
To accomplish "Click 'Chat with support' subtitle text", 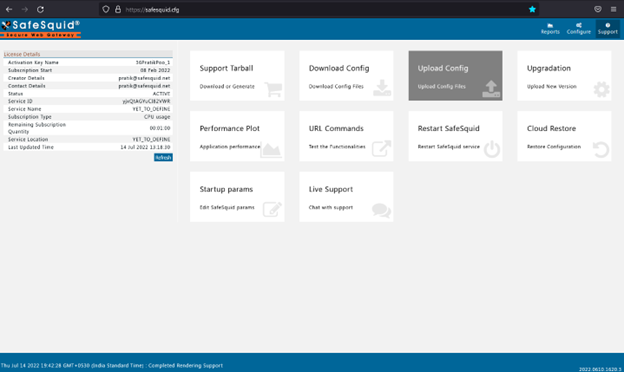I will click(331, 207).
